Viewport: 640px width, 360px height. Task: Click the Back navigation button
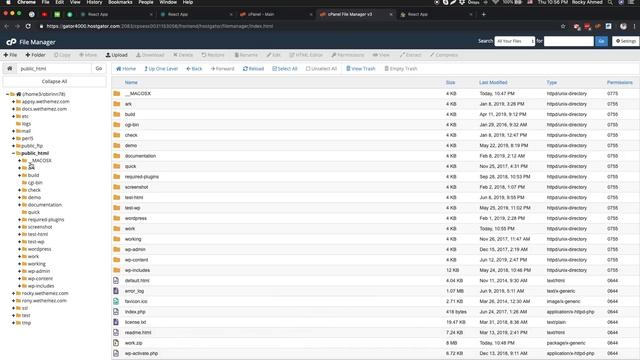(194, 69)
